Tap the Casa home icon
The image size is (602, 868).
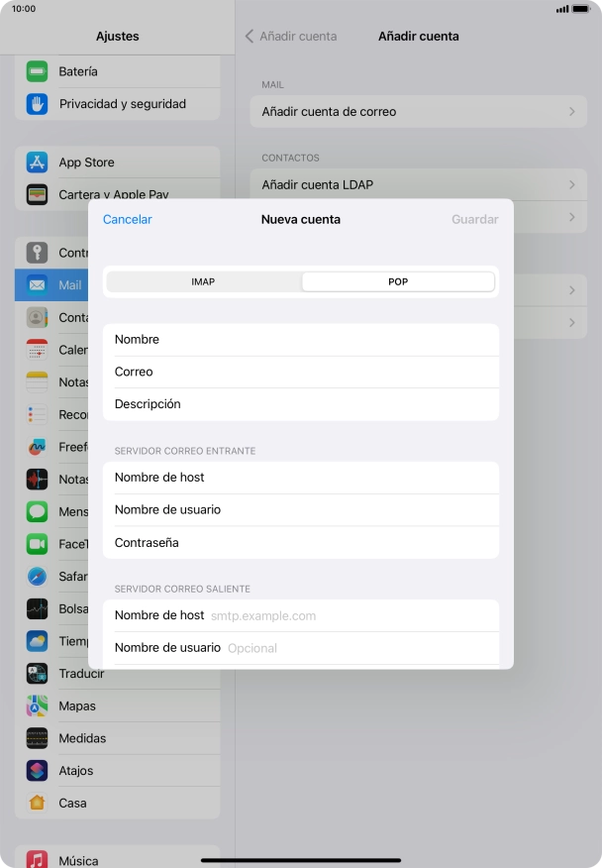tap(38, 803)
